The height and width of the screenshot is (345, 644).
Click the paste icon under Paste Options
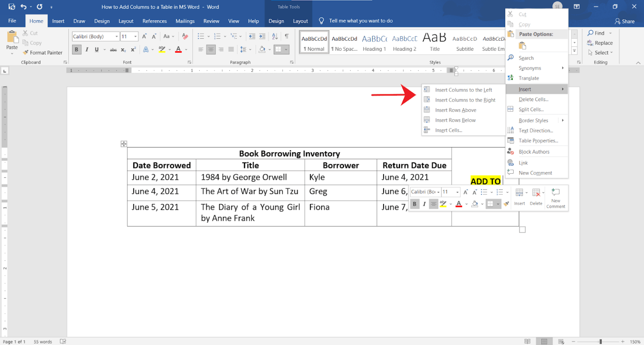[x=522, y=46]
